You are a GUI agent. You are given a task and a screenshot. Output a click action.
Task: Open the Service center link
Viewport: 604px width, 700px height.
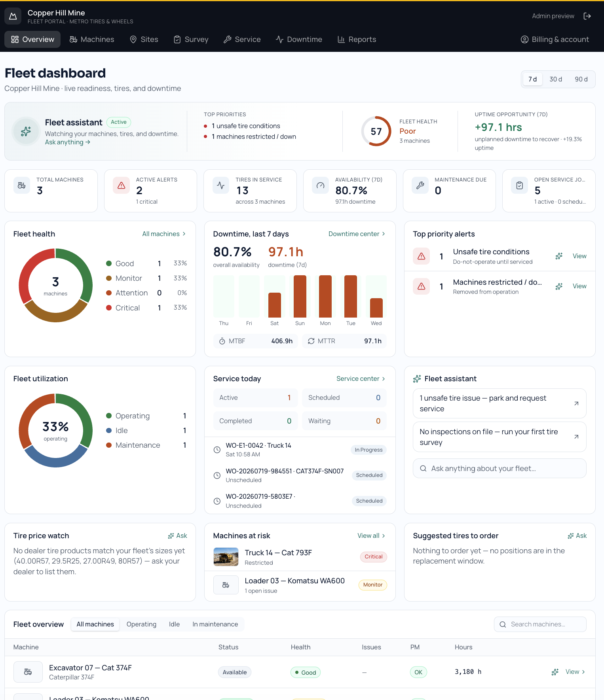pos(361,379)
